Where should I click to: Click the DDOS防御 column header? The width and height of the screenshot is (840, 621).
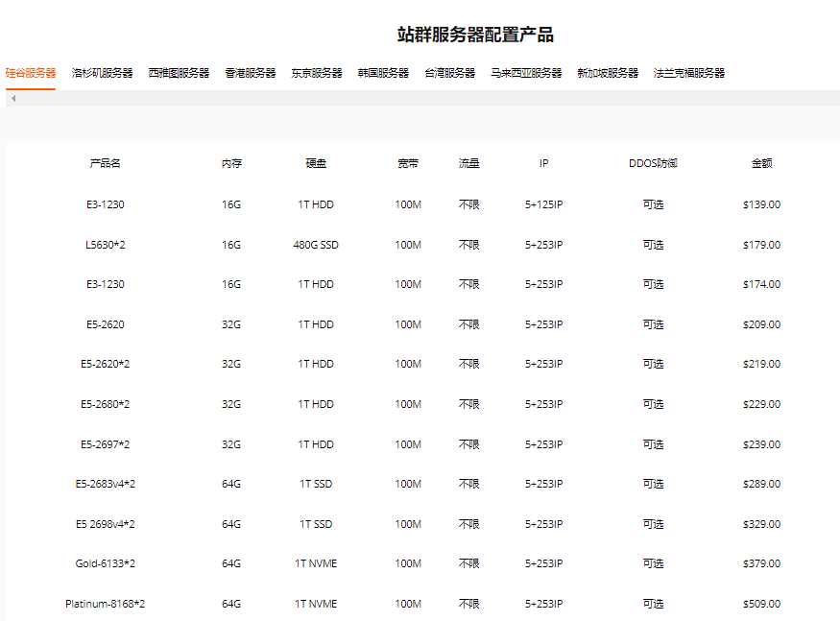click(x=653, y=164)
